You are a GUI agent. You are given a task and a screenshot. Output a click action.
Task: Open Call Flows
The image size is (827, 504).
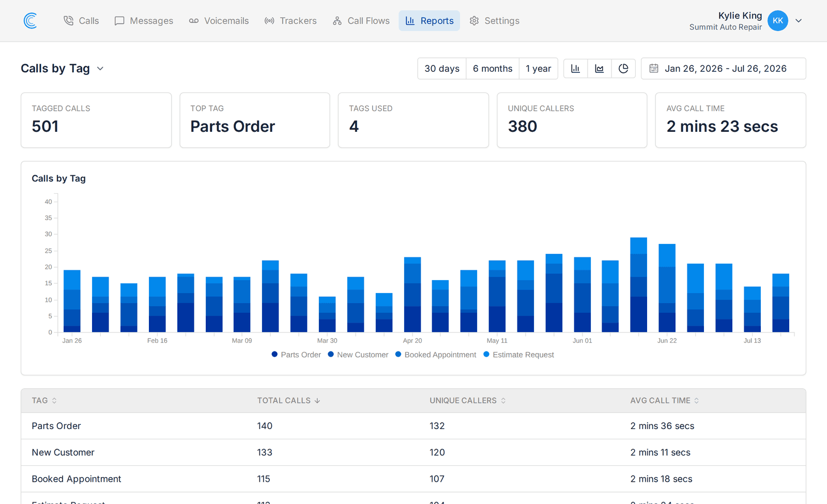pyautogui.click(x=361, y=21)
